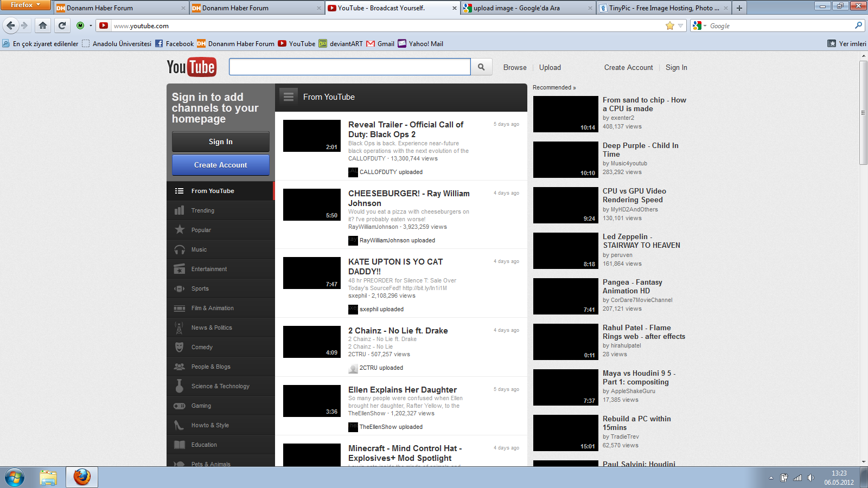Click Google search bar magnifier icon
The width and height of the screenshot is (868, 488).
point(858,25)
